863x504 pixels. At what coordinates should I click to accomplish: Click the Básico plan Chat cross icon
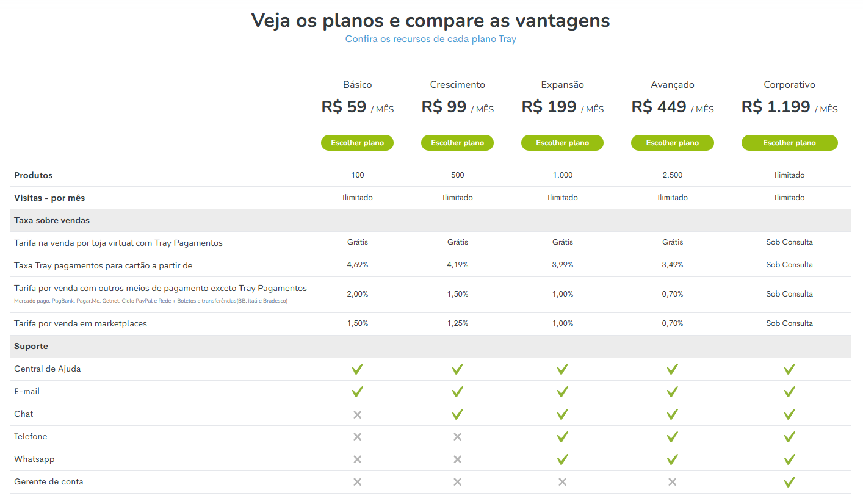pos(358,414)
